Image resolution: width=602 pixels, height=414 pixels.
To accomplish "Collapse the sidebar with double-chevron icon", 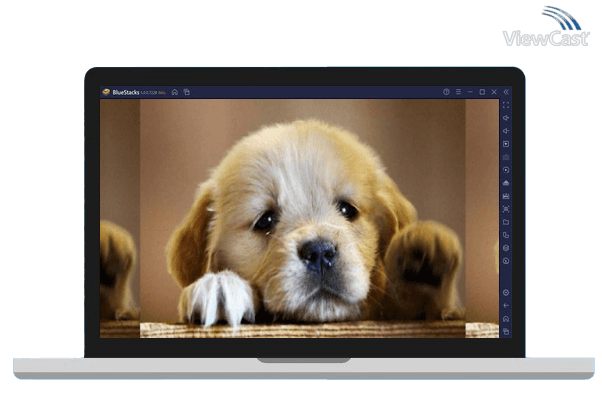I will (506, 92).
